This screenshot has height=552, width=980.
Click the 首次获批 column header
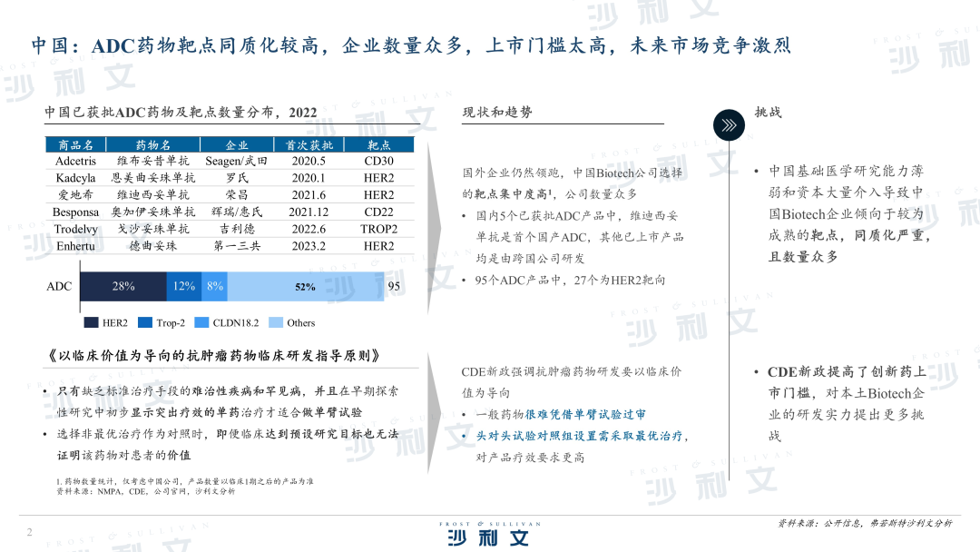pos(309,145)
